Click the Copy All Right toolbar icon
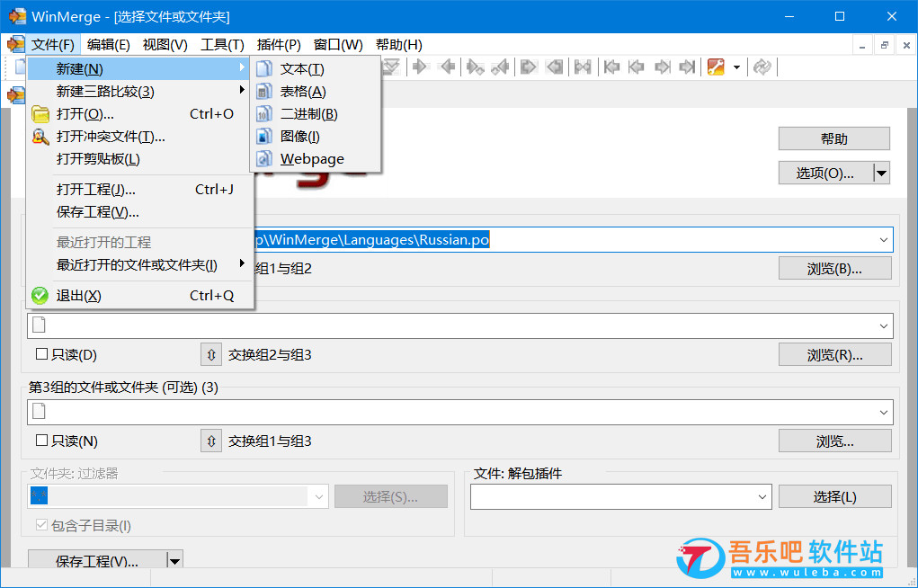The width and height of the screenshot is (918, 588). (x=528, y=67)
